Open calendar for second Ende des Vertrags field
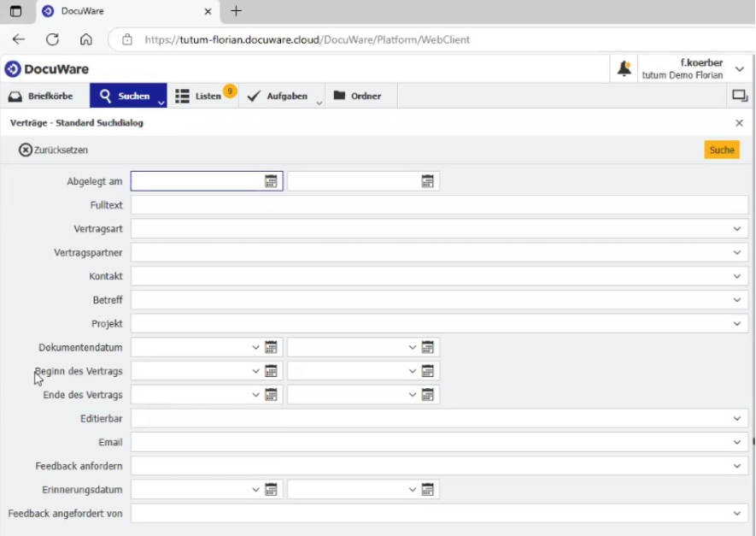 [428, 395]
